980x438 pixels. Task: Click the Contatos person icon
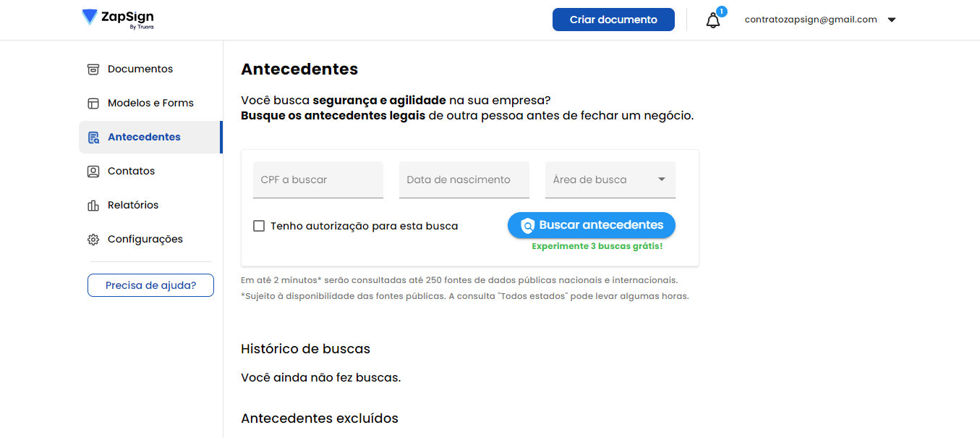tap(93, 172)
